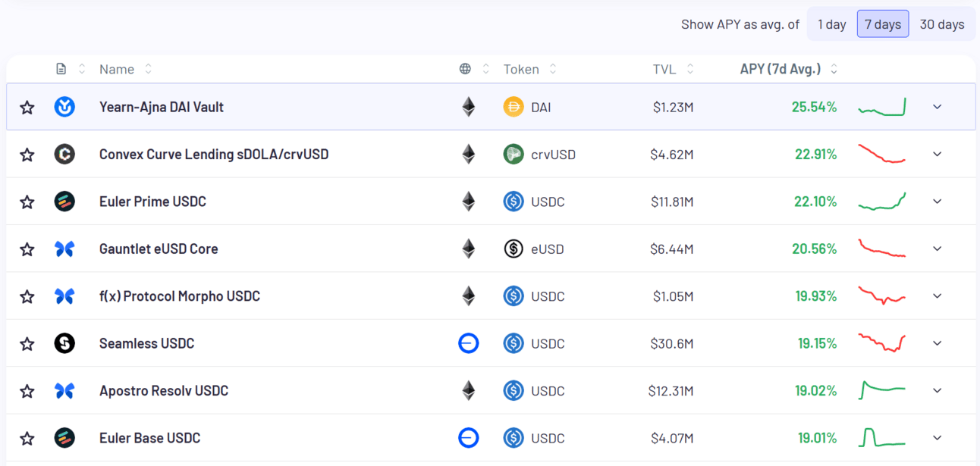
Task: Click the eUSD token icon
Action: (x=514, y=249)
